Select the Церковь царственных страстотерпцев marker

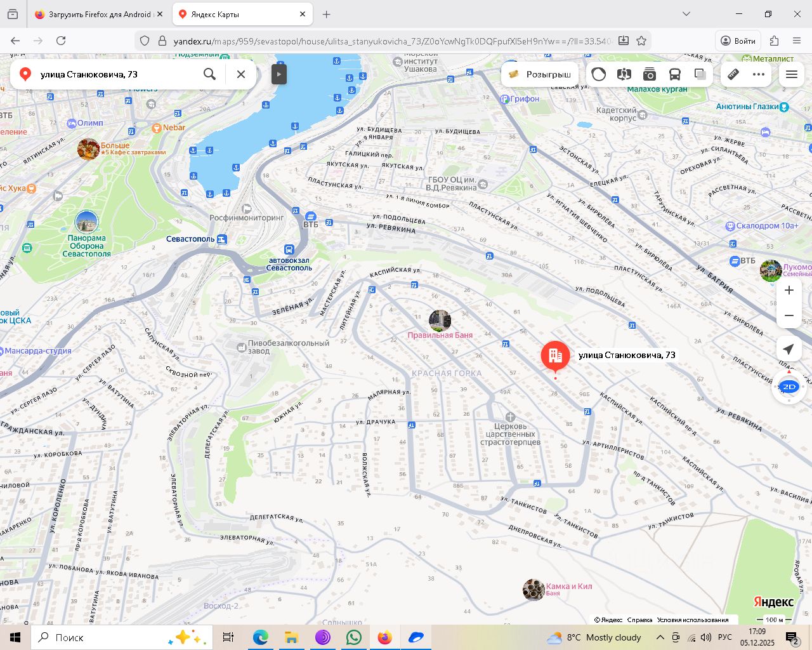(x=511, y=417)
